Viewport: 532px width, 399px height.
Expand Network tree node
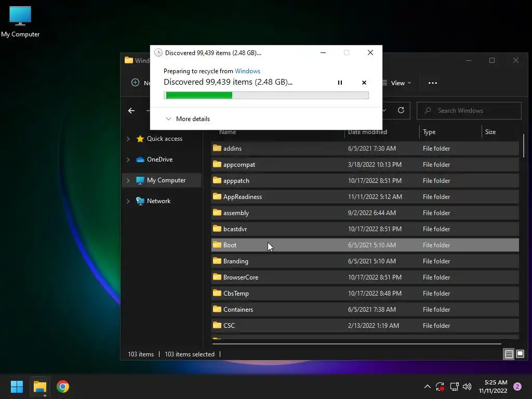[128, 201]
